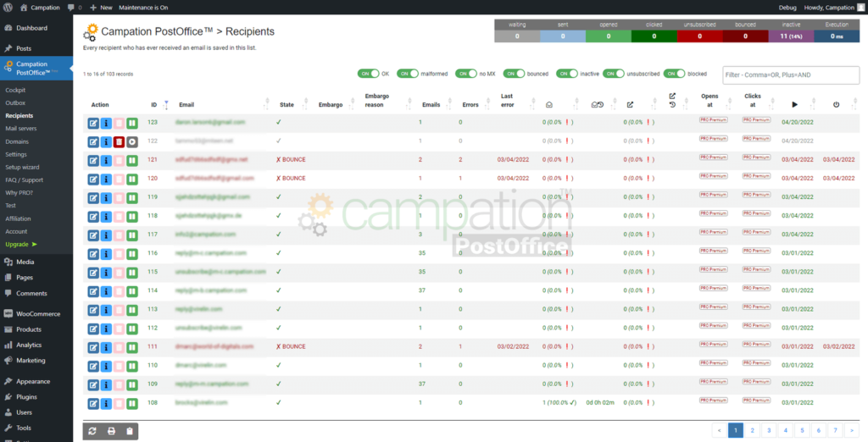This screenshot has height=442, width=868.
Task: Toggle the bounced filter switch
Action: coord(515,74)
